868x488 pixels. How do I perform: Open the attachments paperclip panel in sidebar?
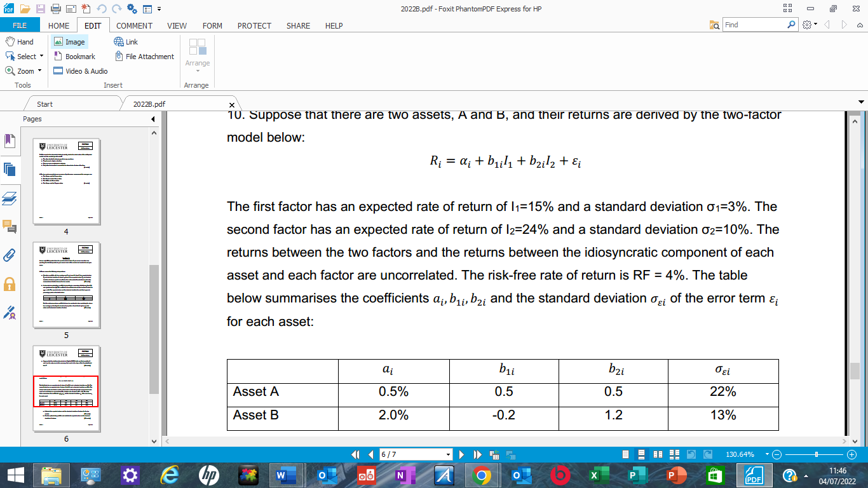[10, 255]
